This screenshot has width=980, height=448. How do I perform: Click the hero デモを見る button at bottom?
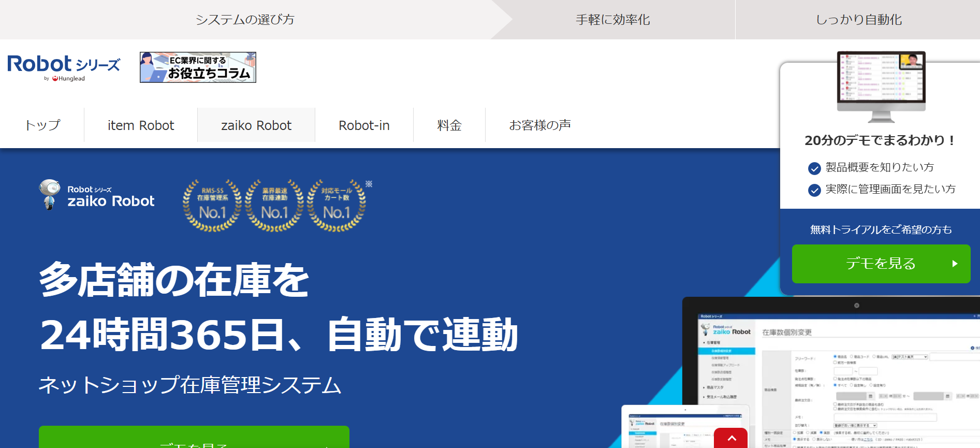pos(194,437)
